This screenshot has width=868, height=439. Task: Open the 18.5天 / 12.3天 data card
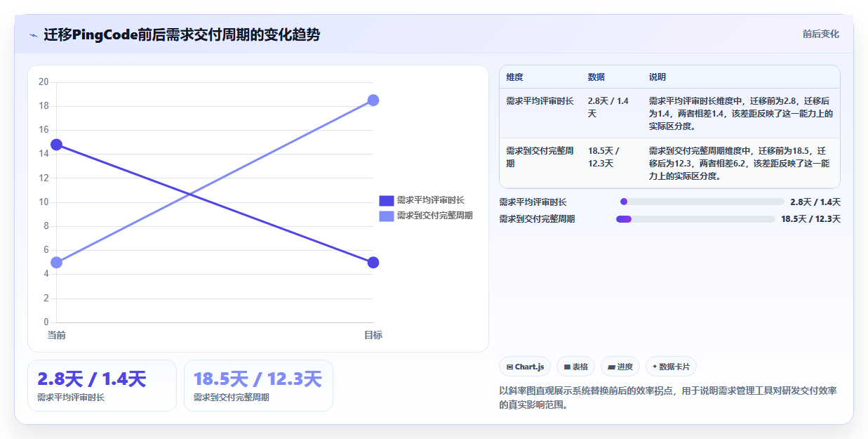coord(258,386)
